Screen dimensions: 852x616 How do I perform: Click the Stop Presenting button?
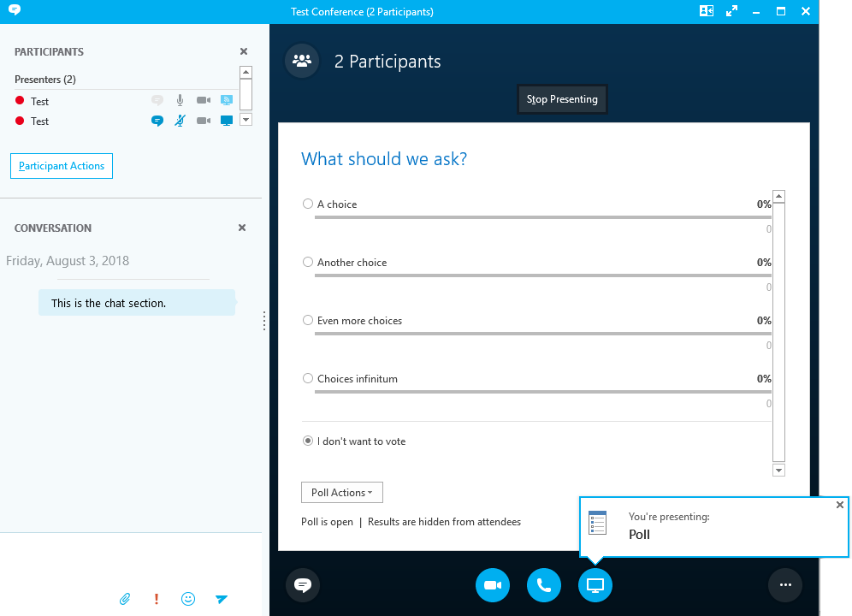[x=562, y=99]
